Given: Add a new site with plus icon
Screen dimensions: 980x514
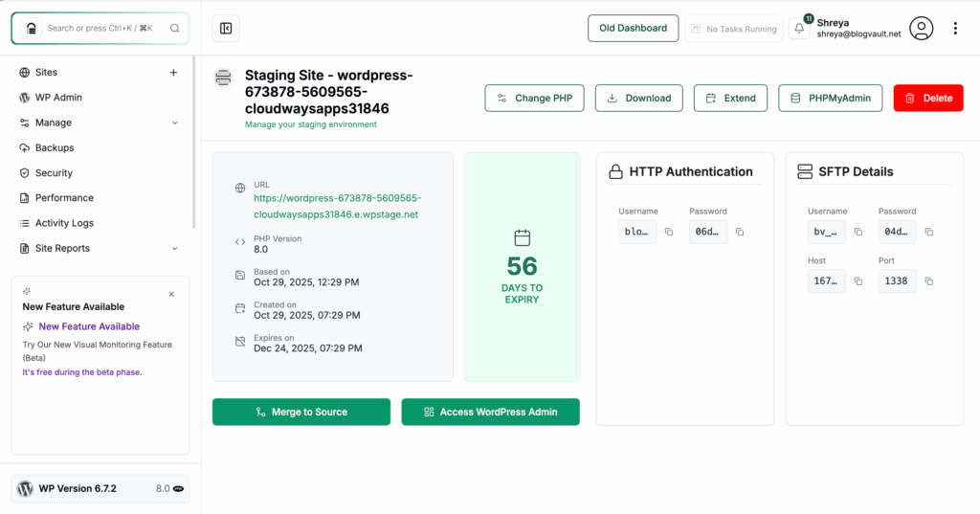Looking at the screenshot, I should tap(173, 73).
